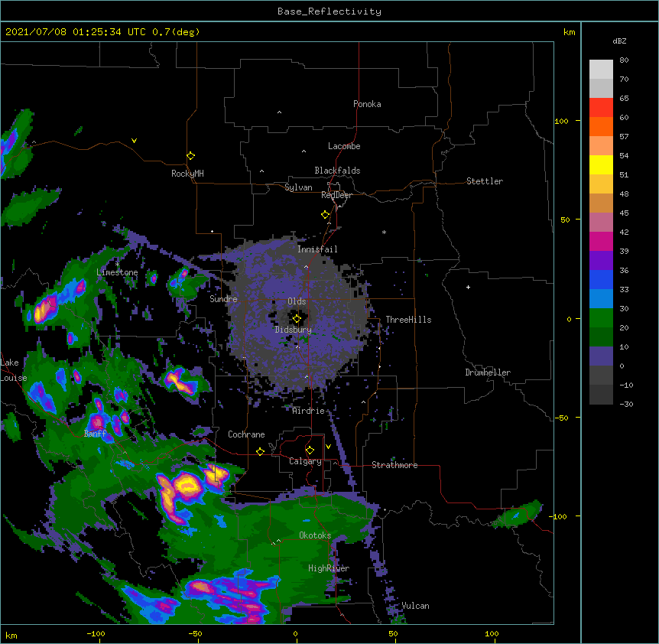This screenshot has width=659, height=644.
Task: Click the purple 36-39 dBZ legend band
Action: coord(601,261)
